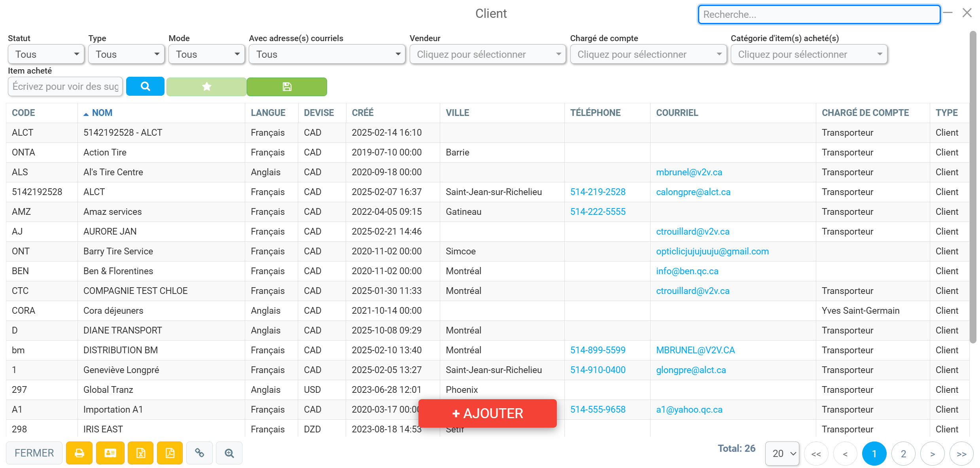Minimize the Client dialog

(948, 13)
